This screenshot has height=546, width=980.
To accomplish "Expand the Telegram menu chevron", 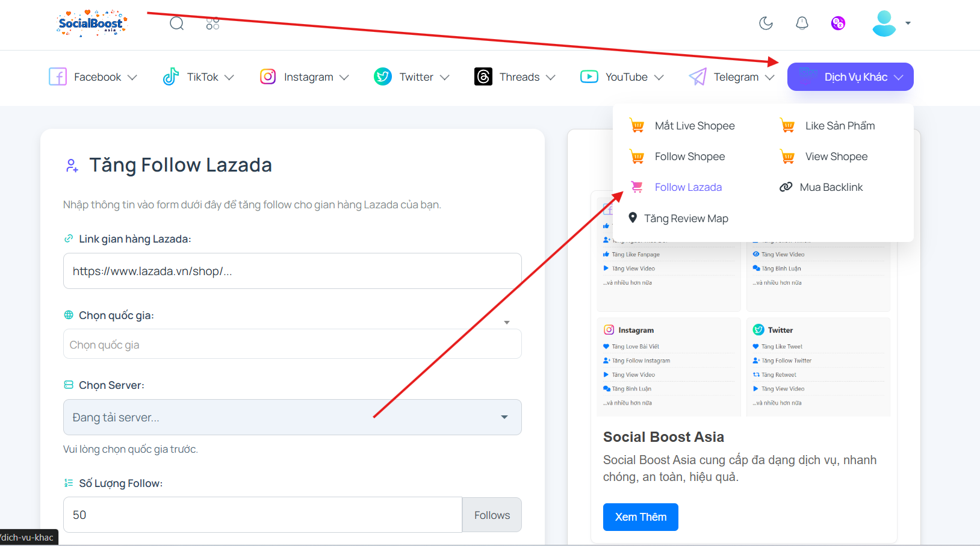I will [x=770, y=78].
